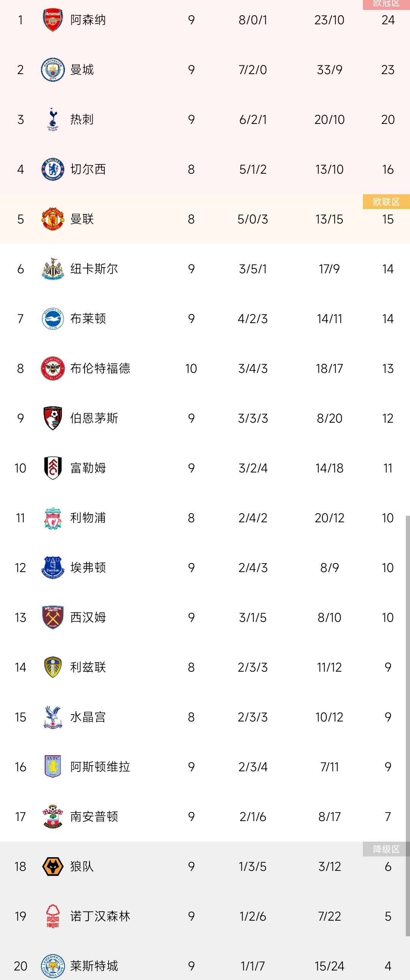This screenshot has width=410, height=980.
Task: Tap the Liverpool club crest
Action: click(52, 518)
